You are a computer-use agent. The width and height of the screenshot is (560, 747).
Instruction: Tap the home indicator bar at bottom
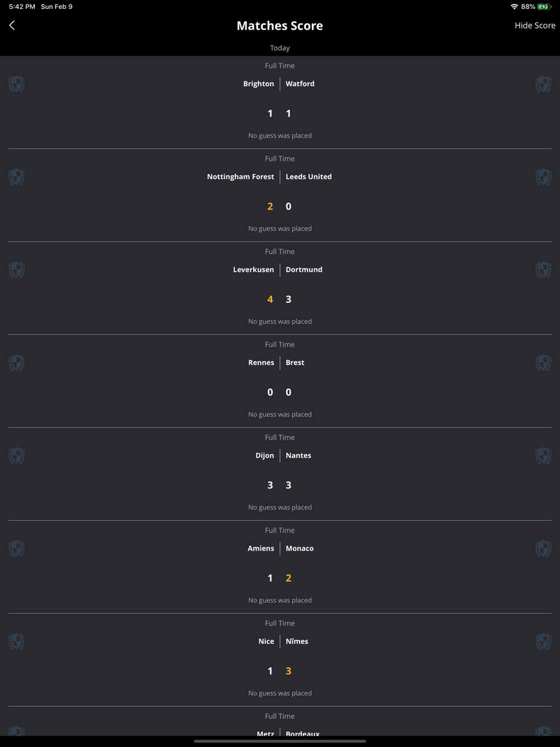coord(280,741)
